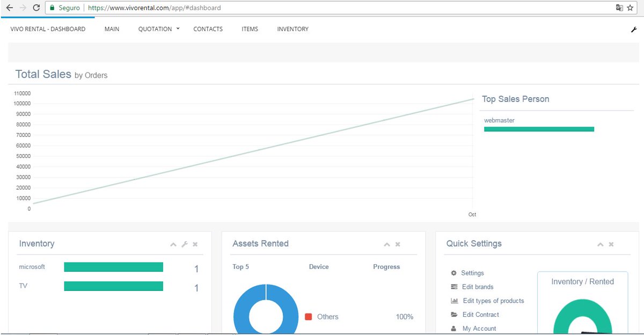Click the Total Sales by Orders heading

(61, 75)
